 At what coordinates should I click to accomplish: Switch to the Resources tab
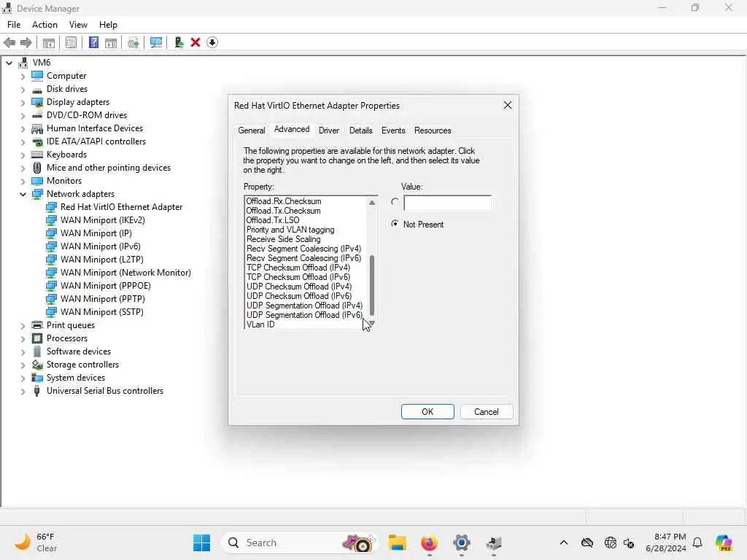pos(433,130)
